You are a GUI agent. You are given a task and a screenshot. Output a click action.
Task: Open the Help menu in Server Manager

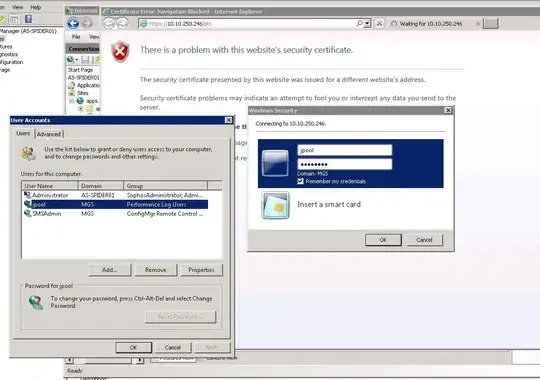pyautogui.click(x=35, y=7)
